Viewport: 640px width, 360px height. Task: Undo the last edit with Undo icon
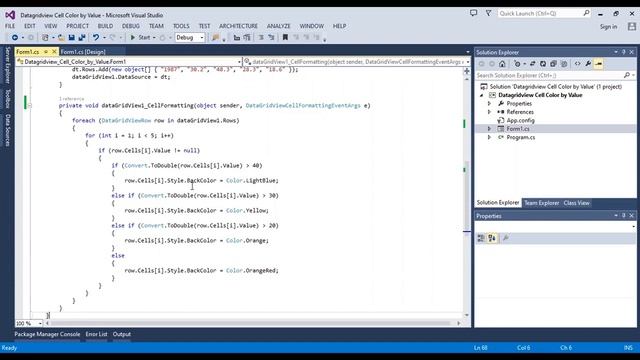[x=96, y=38]
